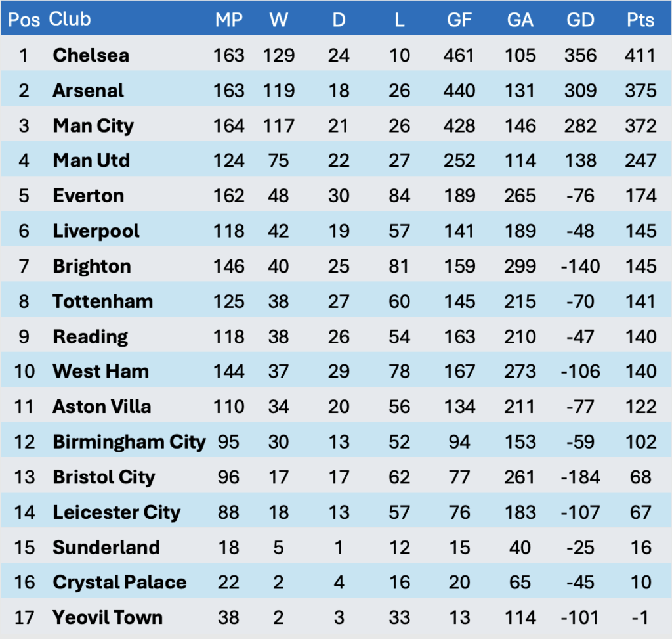Click Chelsea's 411 points cell
Screen dimensions: 672x639
coord(640,55)
